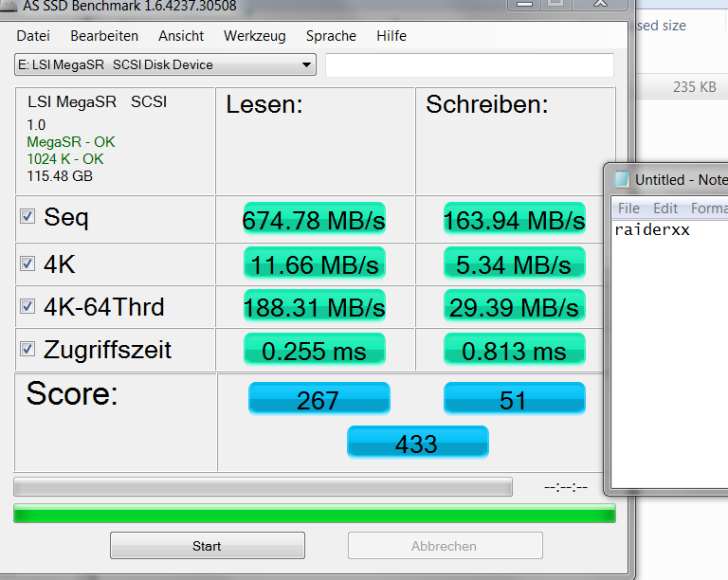Open the Hilfe menu
728x580 pixels.
[x=391, y=36]
